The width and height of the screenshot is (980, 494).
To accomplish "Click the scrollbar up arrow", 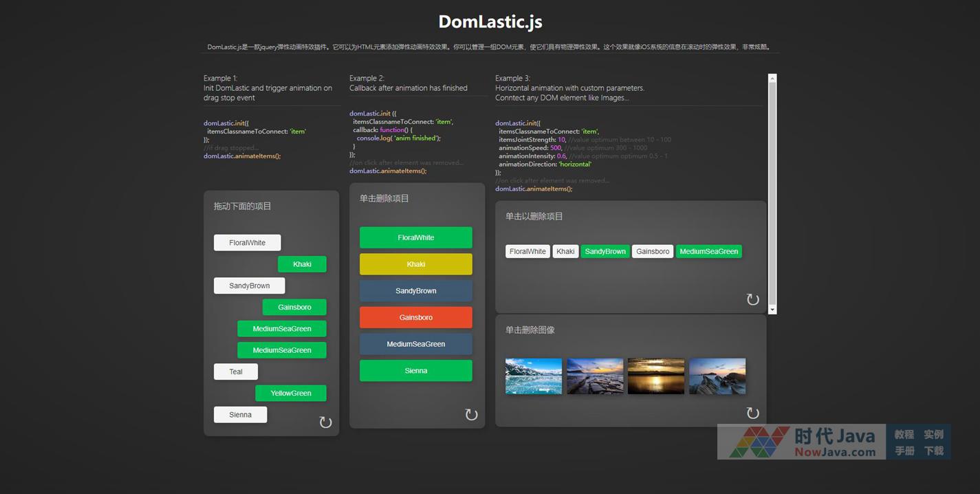I will 772,78.
